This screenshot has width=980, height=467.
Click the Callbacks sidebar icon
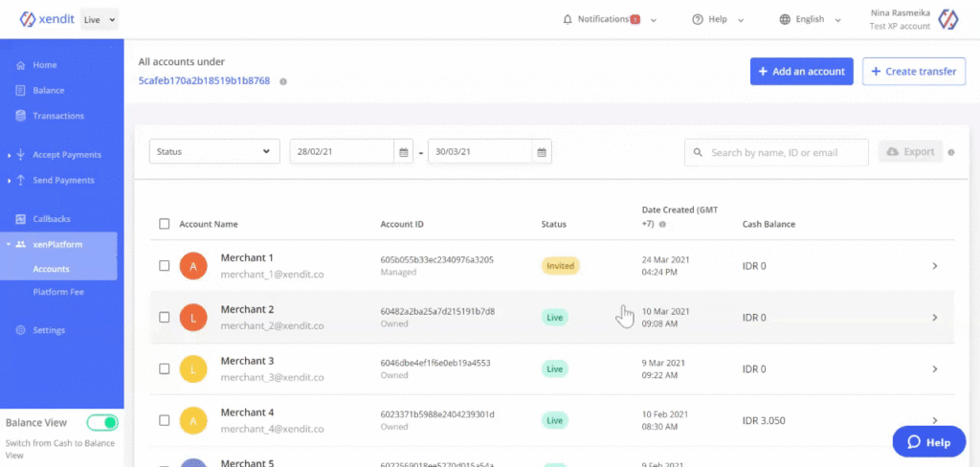click(x=21, y=219)
